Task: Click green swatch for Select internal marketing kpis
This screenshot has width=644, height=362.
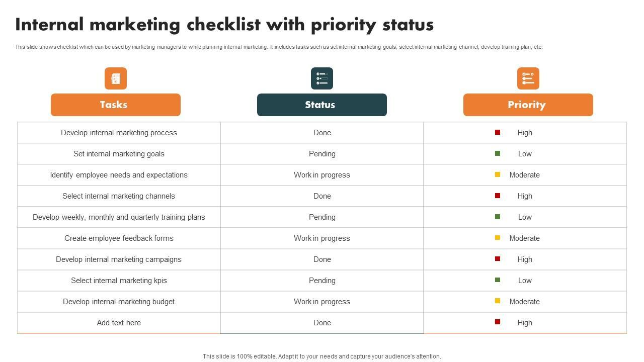Action: pos(498,280)
